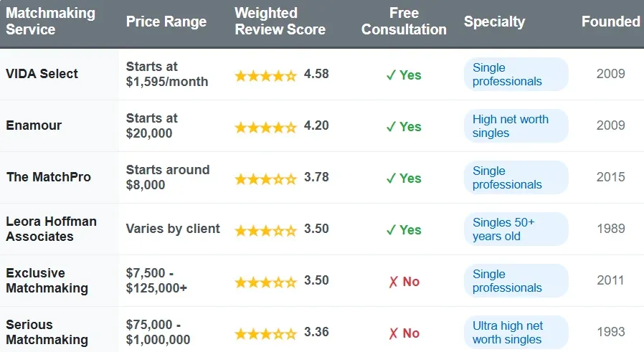Click Exclusive Matchmaking star rating

pos(265,282)
